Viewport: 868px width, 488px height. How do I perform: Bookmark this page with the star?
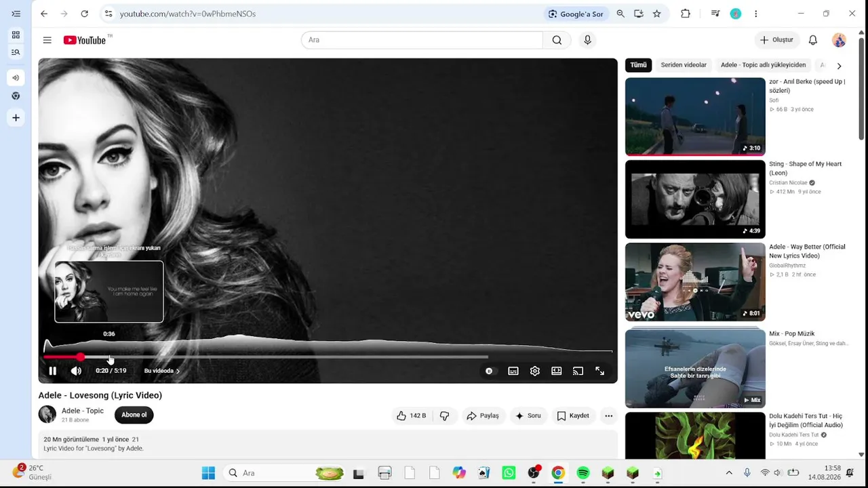[x=657, y=14]
